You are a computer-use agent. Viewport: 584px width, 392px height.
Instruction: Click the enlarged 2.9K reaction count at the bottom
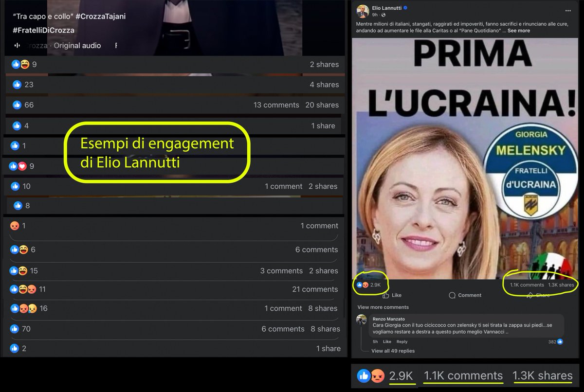click(x=401, y=376)
